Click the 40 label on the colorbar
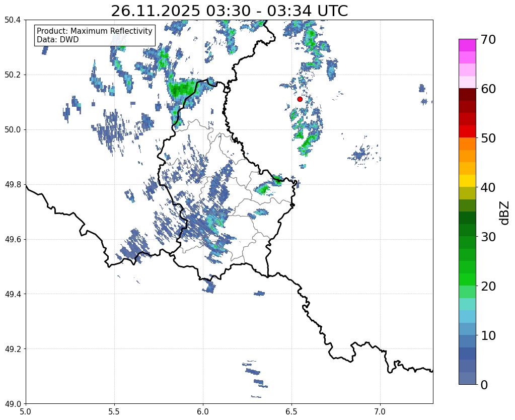 pos(488,187)
